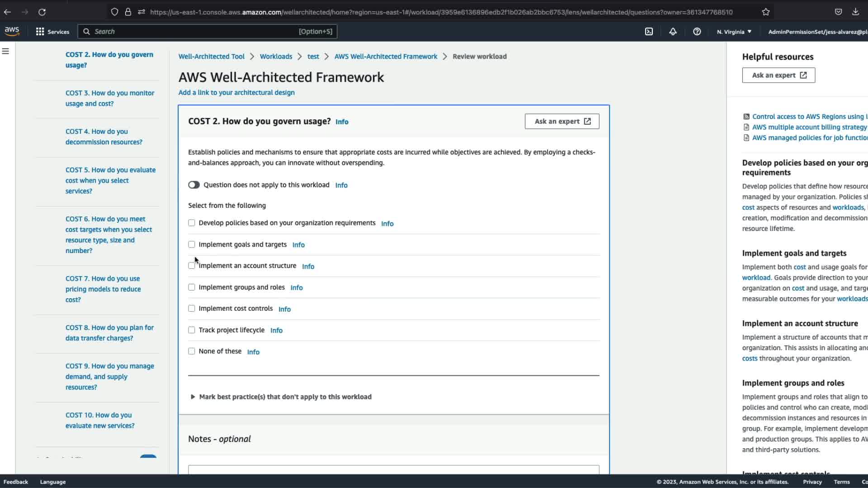Screen dimensions: 868x488
Task: Open the Services grid menu icon
Action: click(x=40, y=32)
